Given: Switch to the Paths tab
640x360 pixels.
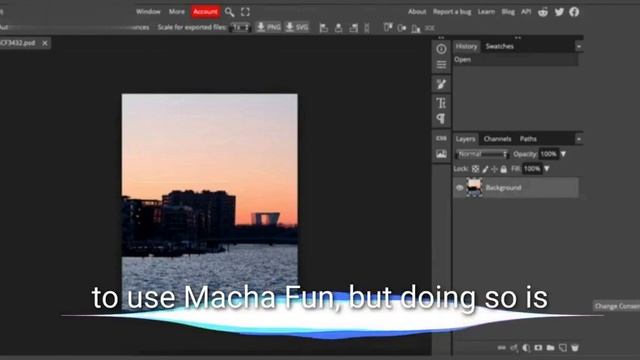Looking at the screenshot, I should 528,139.
